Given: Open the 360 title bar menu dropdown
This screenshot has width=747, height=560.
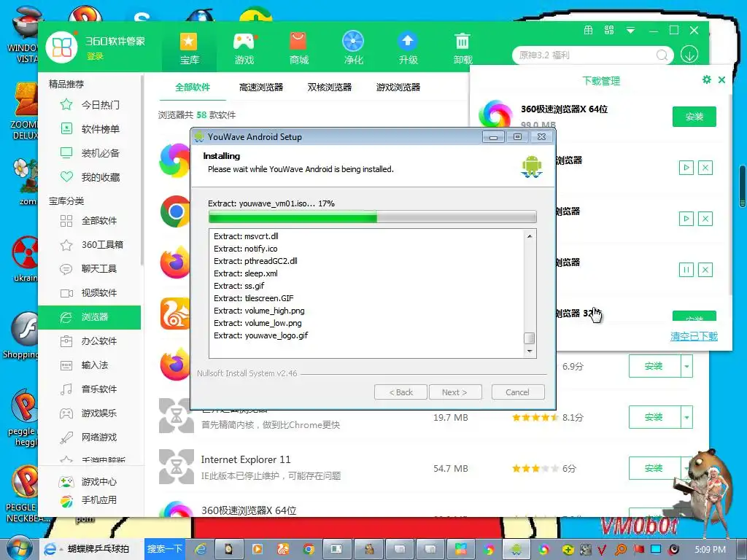Looking at the screenshot, I should pyautogui.click(x=630, y=31).
